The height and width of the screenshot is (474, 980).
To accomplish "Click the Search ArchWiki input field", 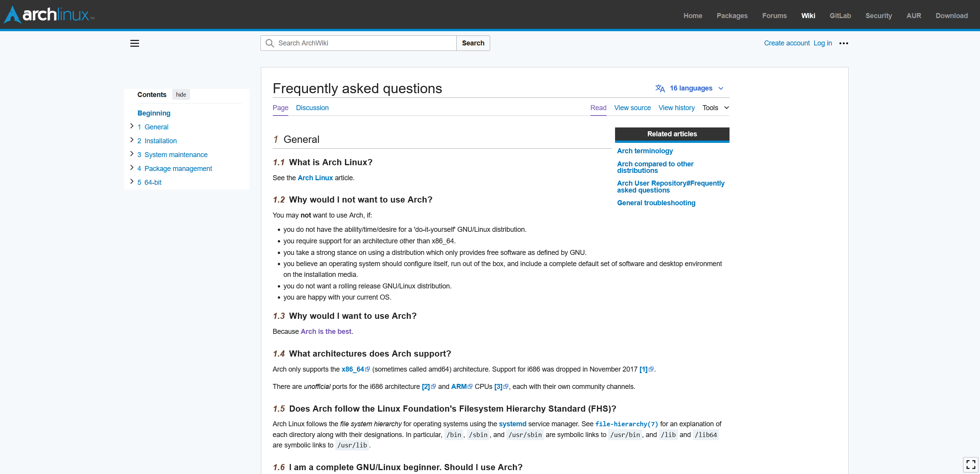I will coord(364,43).
